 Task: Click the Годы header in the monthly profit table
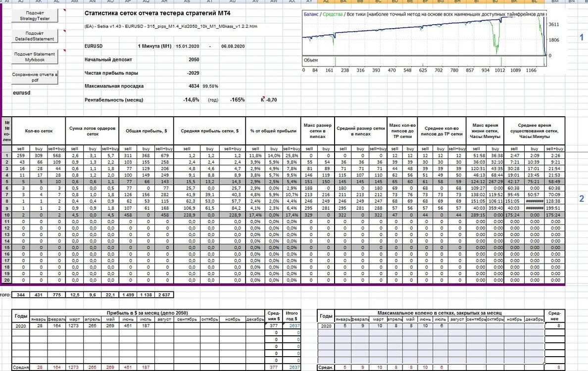[x=21, y=316]
